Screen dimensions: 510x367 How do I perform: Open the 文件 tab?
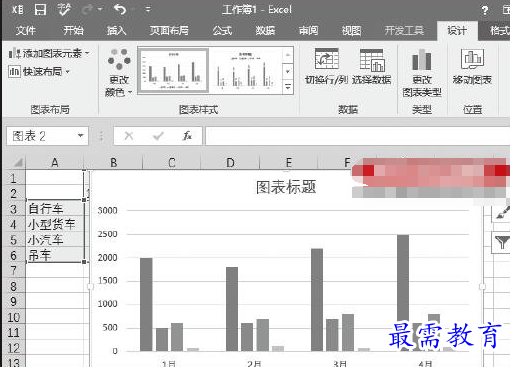[26, 31]
